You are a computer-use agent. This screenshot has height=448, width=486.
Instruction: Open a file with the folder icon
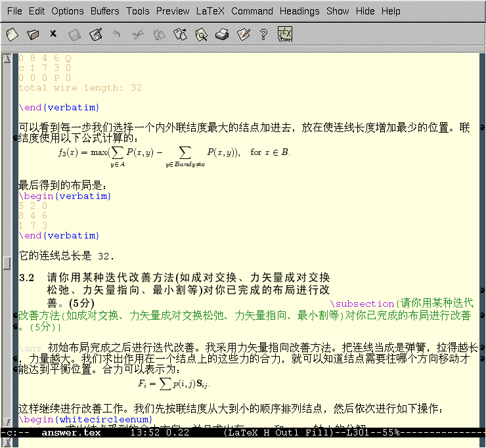[33, 34]
